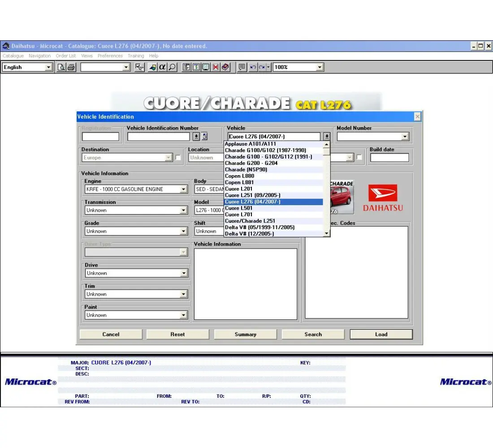
Task: Click the Summary button
Action: [246, 335]
